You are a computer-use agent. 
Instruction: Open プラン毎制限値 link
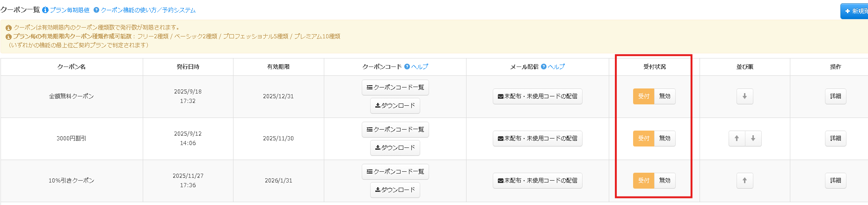[x=70, y=10]
